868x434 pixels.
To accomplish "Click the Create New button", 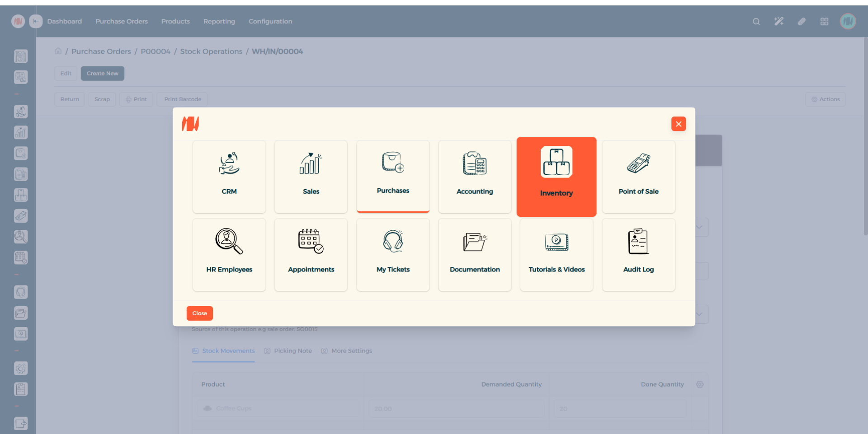I will point(102,74).
